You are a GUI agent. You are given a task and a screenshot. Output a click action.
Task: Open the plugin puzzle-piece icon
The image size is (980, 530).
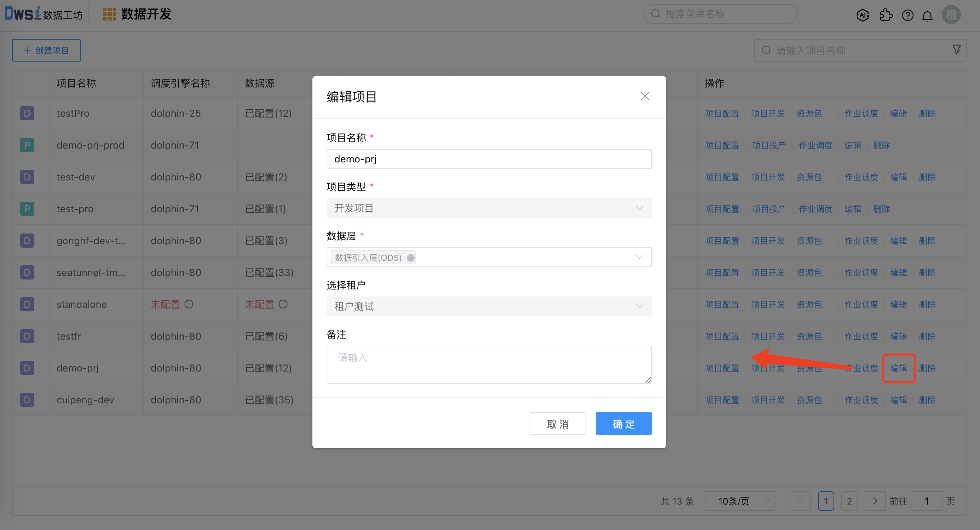click(886, 15)
